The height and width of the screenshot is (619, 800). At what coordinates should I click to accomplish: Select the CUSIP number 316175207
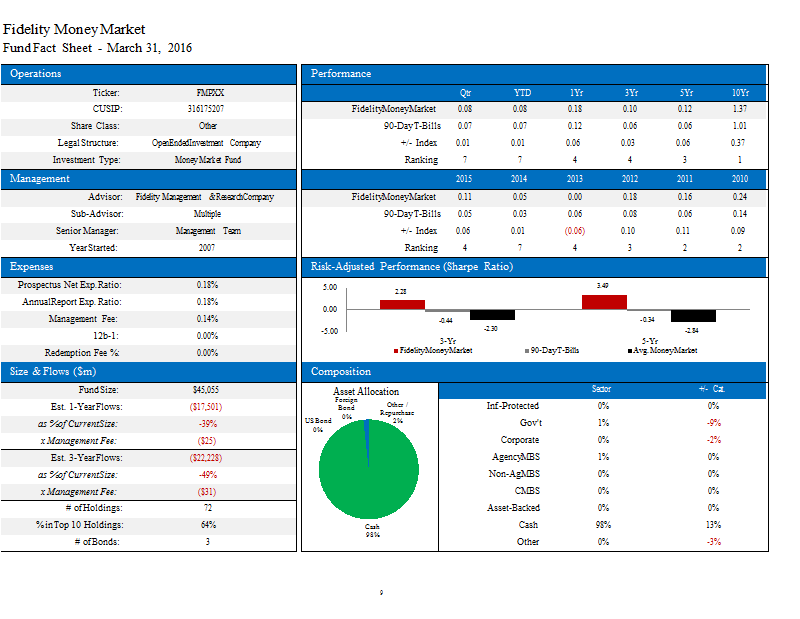click(x=206, y=109)
